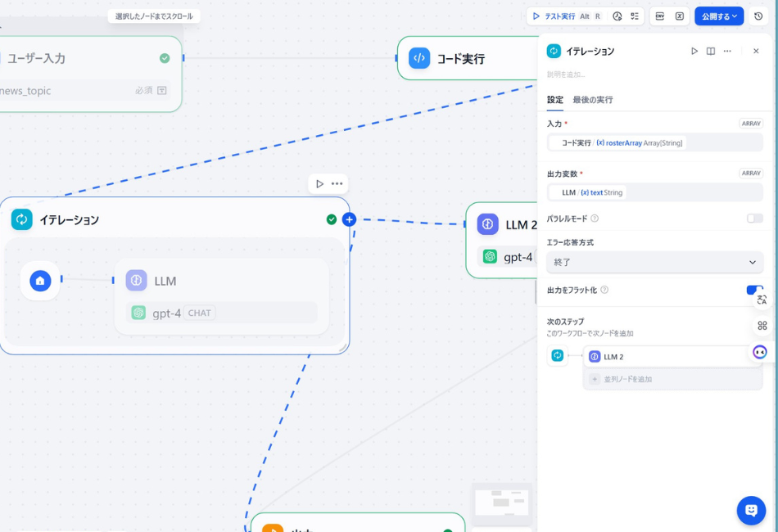Open environment variables with the ENV icon
778x532 pixels.
(659, 16)
